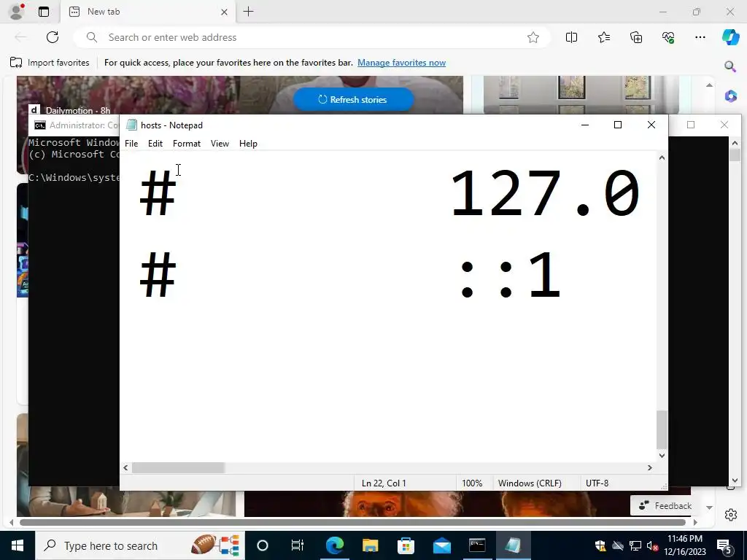The height and width of the screenshot is (560, 747).
Task: Click browser page scroll up arrow
Action: point(709,85)
